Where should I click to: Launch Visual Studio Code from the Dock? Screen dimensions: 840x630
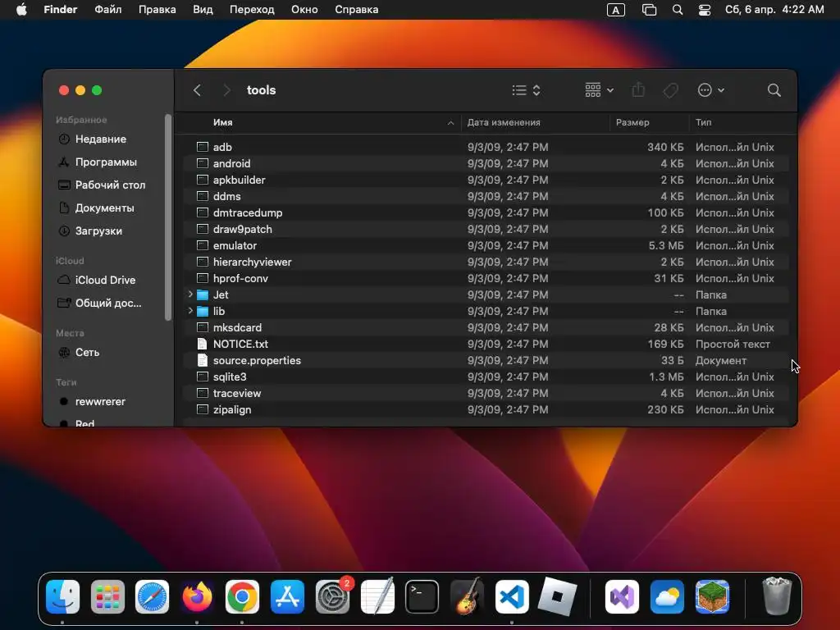pos(512,596)
